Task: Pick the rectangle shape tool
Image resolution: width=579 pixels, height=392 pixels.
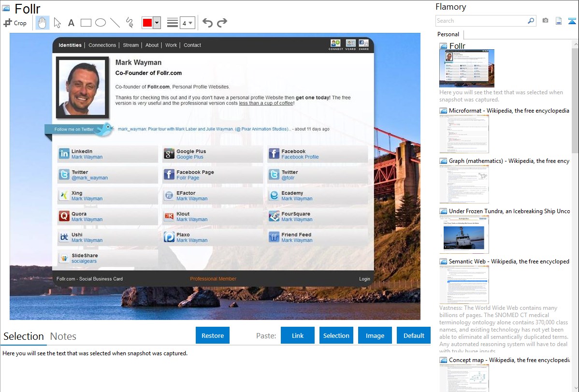Action: click(x=86, y=23)
